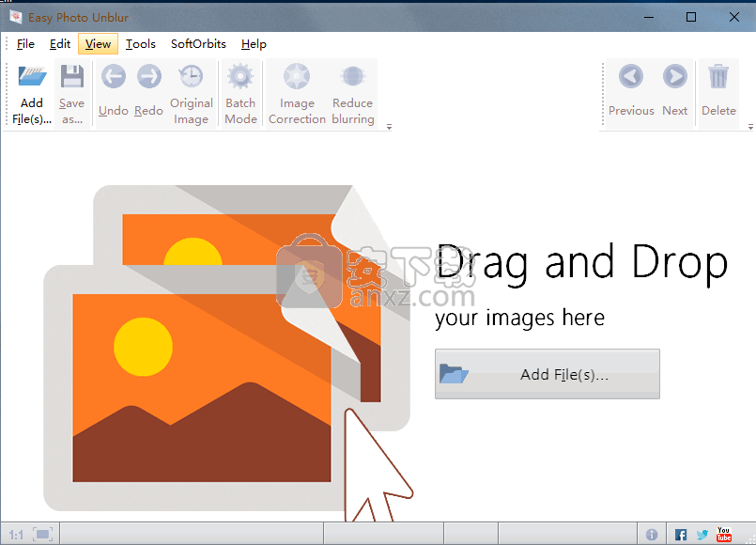
Task: Click the info icon in status bar
Action: 652,535
